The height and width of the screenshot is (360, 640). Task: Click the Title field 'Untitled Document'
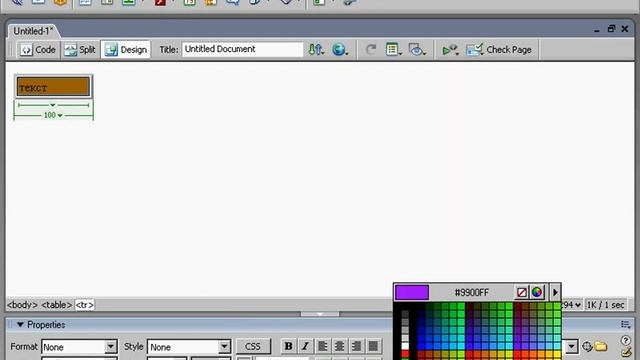point(242,49)
